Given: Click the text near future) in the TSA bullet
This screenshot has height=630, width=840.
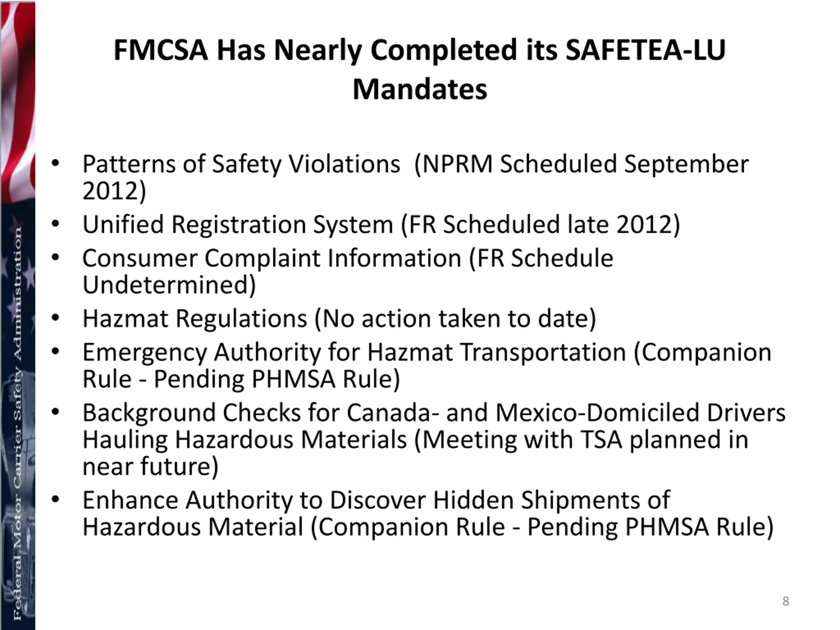Looking at the screenshot, I should 150,466.
